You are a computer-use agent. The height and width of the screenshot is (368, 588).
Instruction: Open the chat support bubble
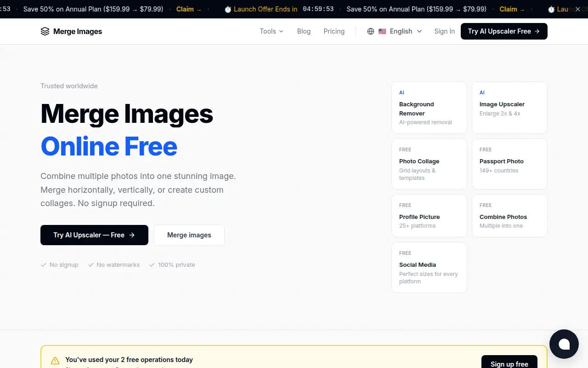pyautogui.click(x=564, y=344)
